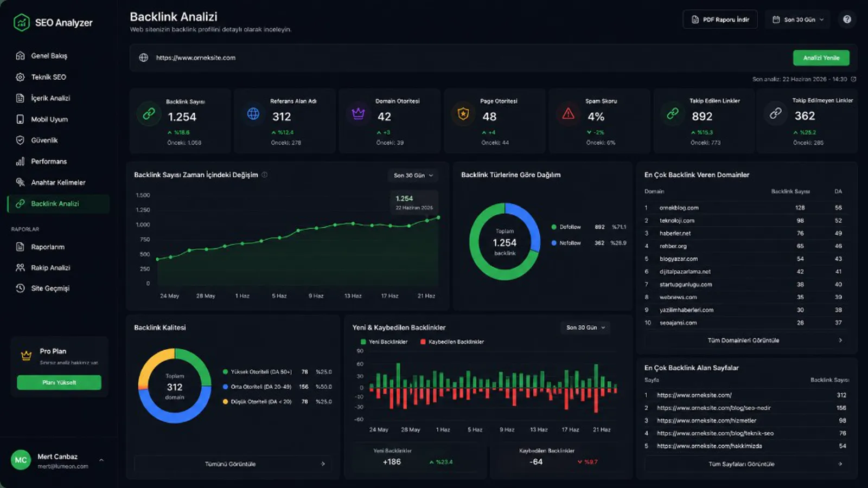This screenshot has height=488, width=868.
Task: Click the Site Geçmişi clock icon
Action: click(x=20, y=288)
